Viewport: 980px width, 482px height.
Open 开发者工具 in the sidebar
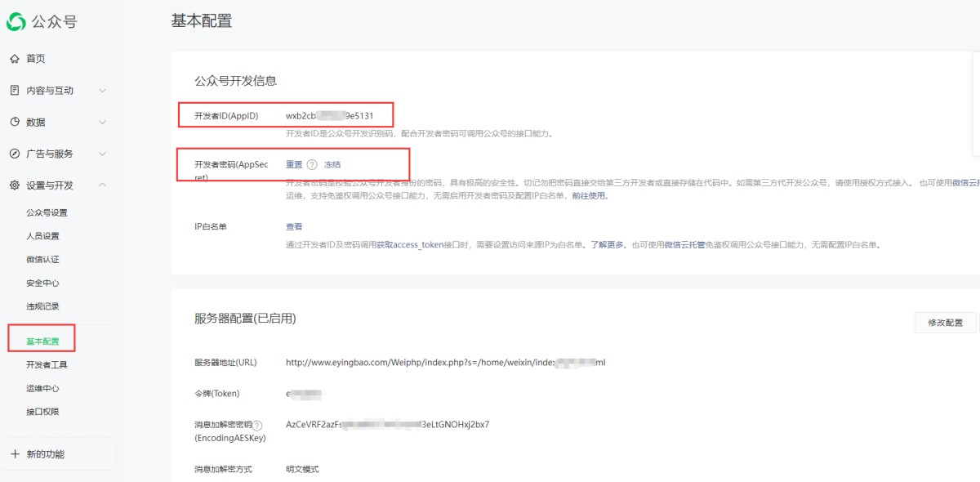pos(47,365)
